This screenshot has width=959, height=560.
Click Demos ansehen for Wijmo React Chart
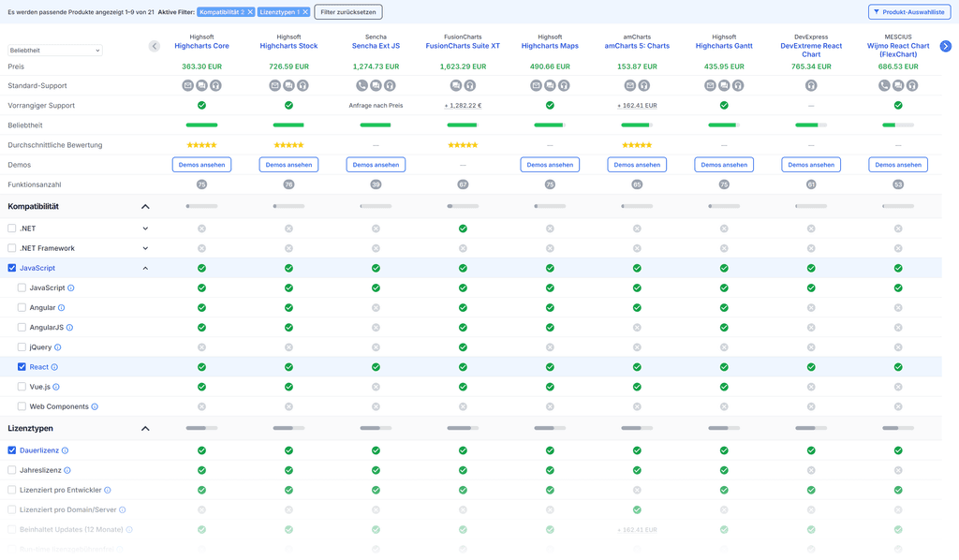(898, 165)
